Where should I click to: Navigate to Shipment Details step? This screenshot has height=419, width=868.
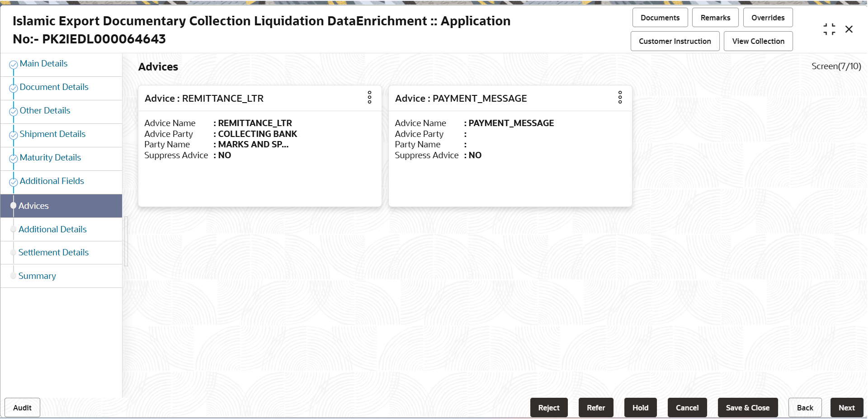click(52, 134)
